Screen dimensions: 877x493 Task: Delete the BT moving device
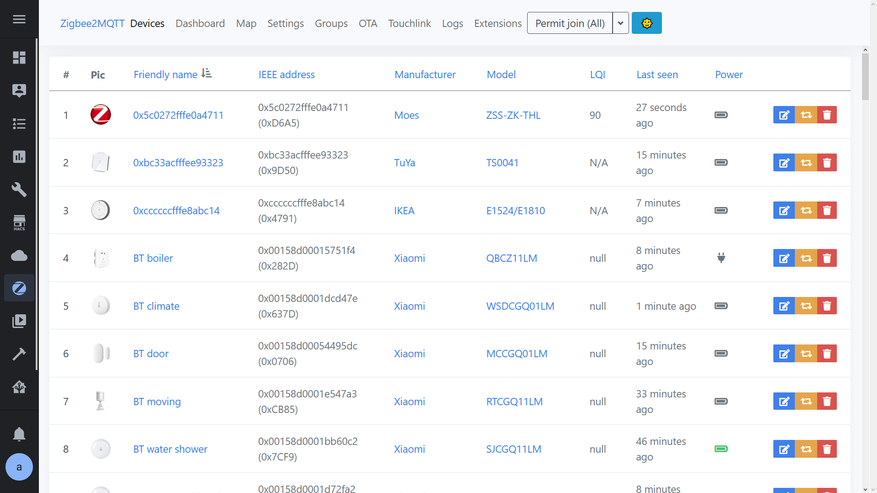pyautogui.click(x=827, y=401)
